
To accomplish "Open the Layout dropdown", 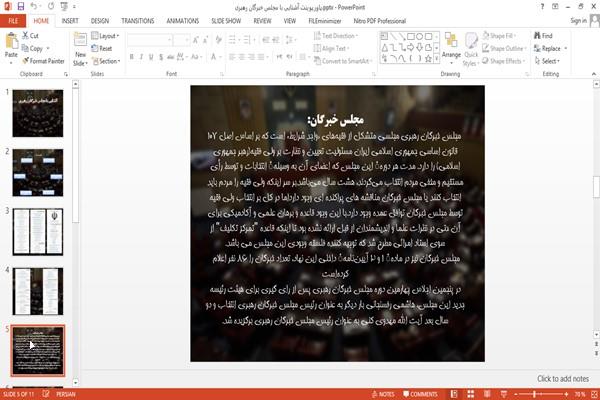I will (x=105, y=36).
